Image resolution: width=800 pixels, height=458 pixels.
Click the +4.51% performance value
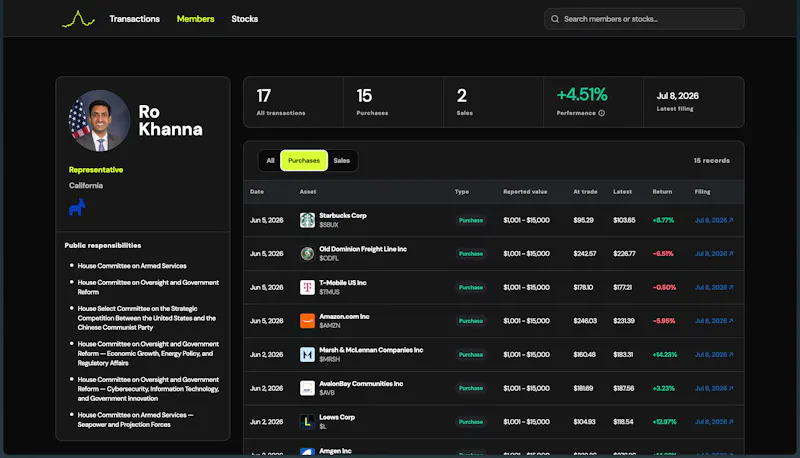coord(582,95)
